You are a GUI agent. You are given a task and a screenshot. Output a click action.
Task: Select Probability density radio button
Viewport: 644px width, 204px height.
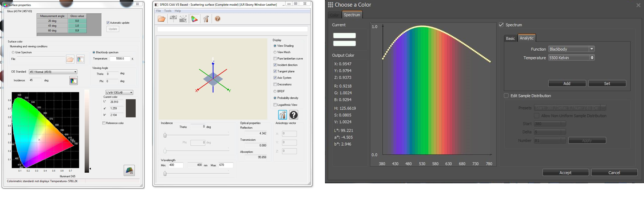275,98
